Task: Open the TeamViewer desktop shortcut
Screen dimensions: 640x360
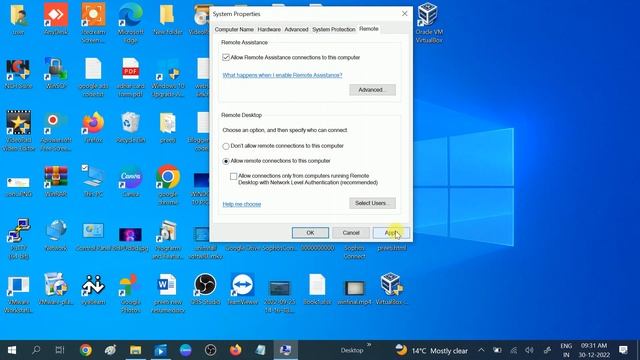Action: 242,289
